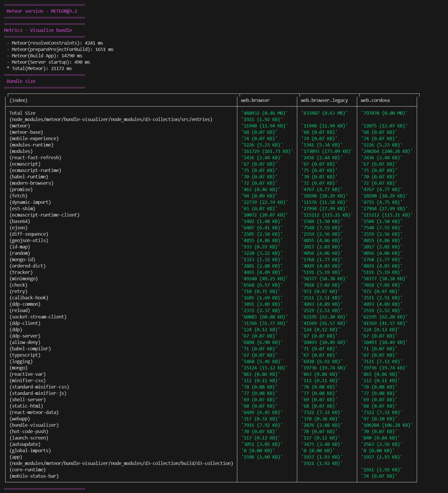Select the '(fetch)' row label
Image resolution: width=448 pixels, height=493 pixels.
19,196
